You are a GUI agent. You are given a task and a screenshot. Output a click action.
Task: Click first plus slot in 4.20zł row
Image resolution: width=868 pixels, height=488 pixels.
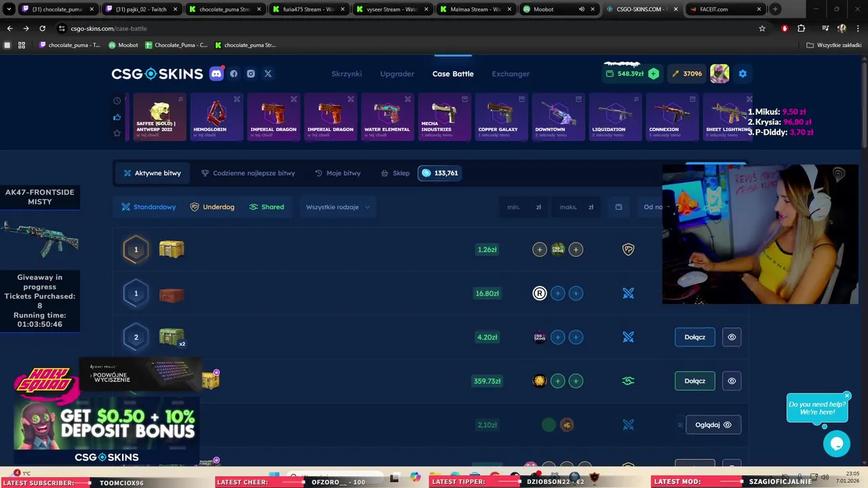(558, 337)
